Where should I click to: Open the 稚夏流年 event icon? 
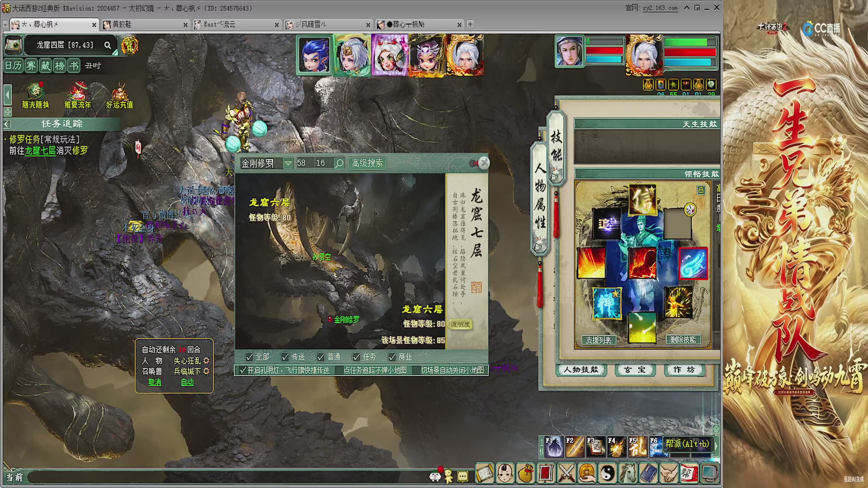77,95
